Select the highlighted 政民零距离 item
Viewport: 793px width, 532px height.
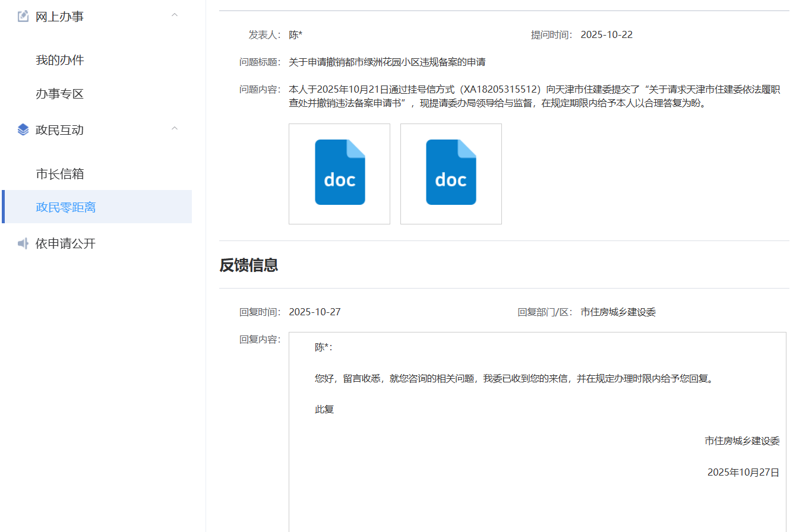66,207
